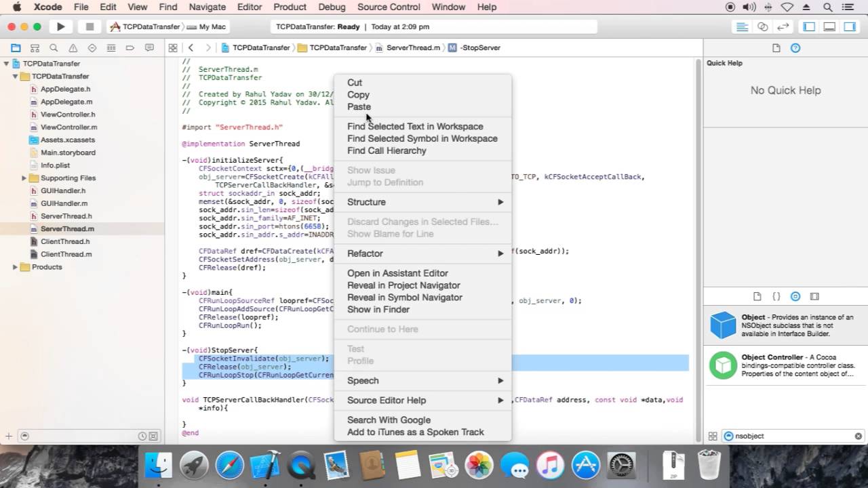
Task: Click the source editor vertical scrollbar
Action: click(x=698, y=249)
